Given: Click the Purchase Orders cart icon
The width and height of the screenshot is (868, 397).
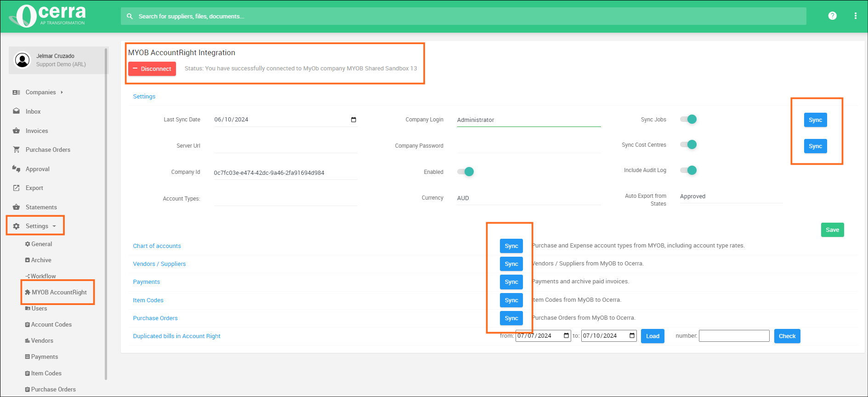Looking at the screenshot, I should 17,150.
